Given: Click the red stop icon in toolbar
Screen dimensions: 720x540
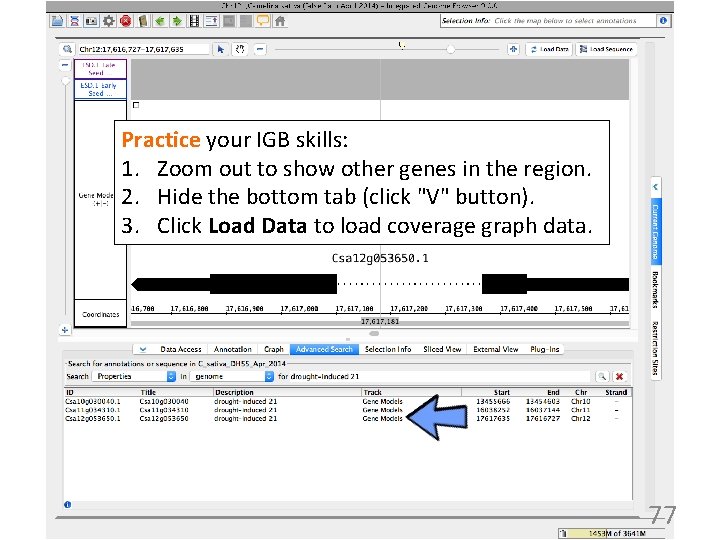Looking at the screenshot, I should (x=126, y=21).
